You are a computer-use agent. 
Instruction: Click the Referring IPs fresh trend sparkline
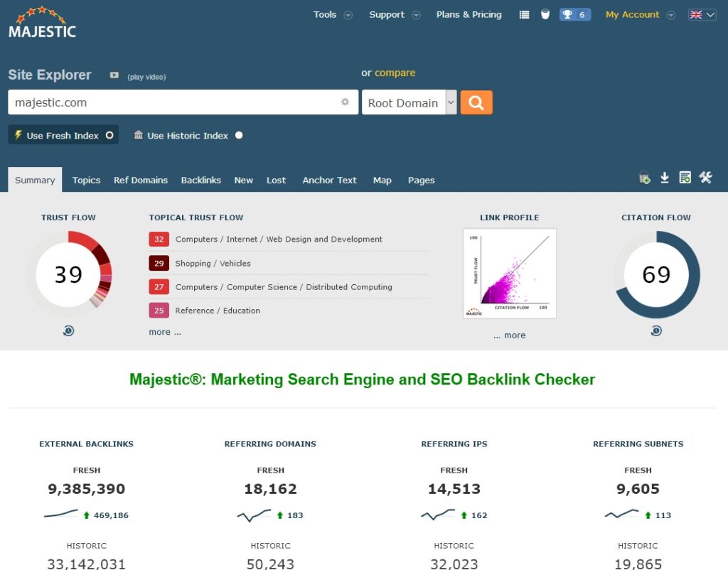(438, 515)
